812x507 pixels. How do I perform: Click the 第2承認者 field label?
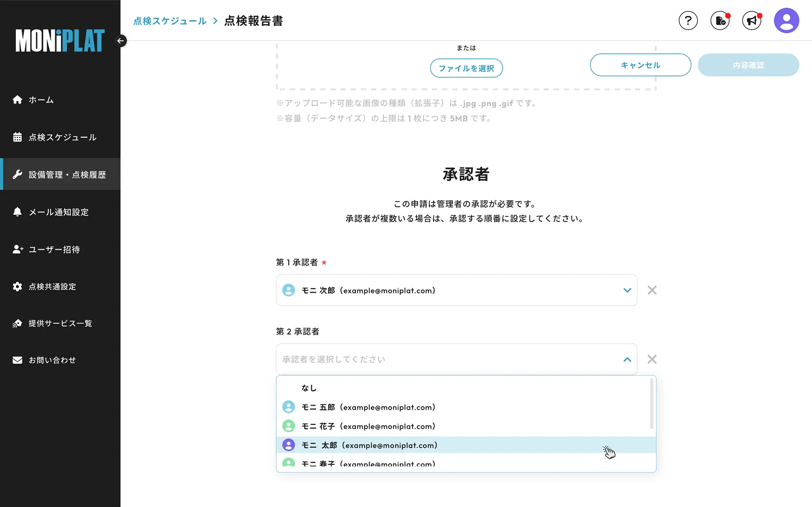298,331
